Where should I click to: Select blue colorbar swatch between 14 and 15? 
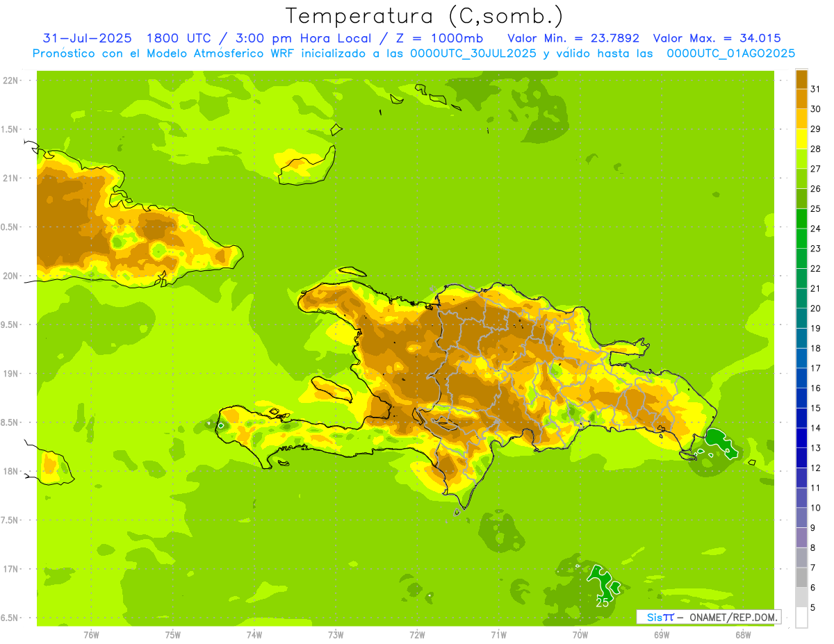[801, 418]
